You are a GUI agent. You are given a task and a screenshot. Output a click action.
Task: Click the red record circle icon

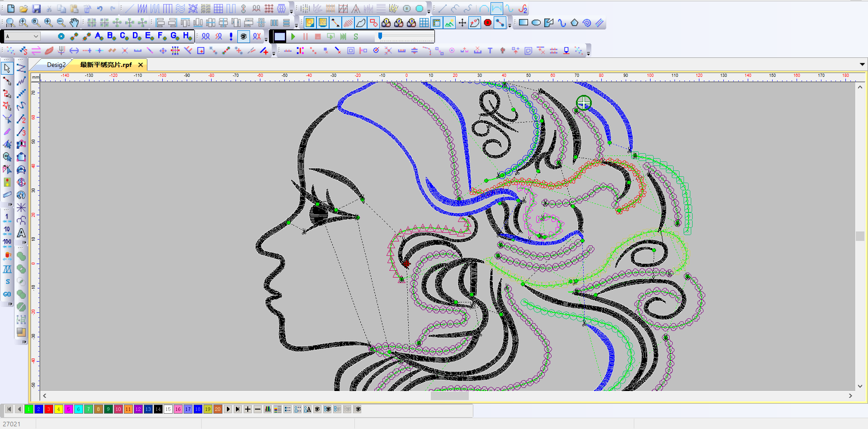coord(487,23)
